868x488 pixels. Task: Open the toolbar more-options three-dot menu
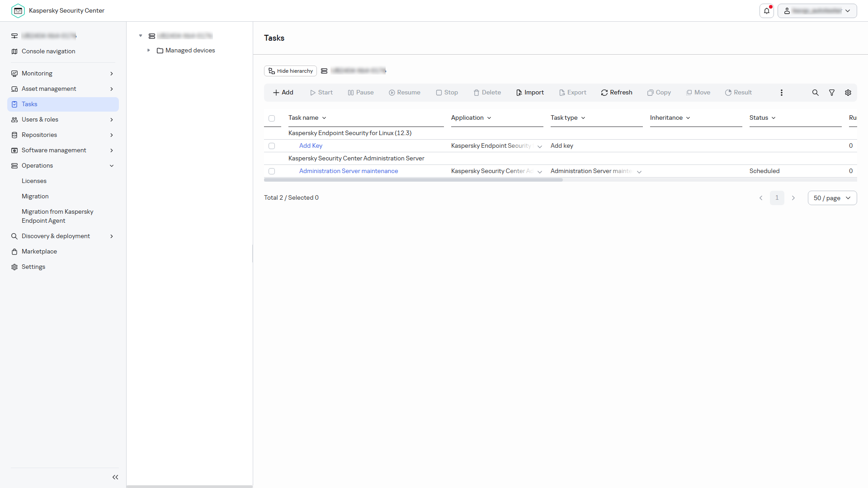[782, 93]
